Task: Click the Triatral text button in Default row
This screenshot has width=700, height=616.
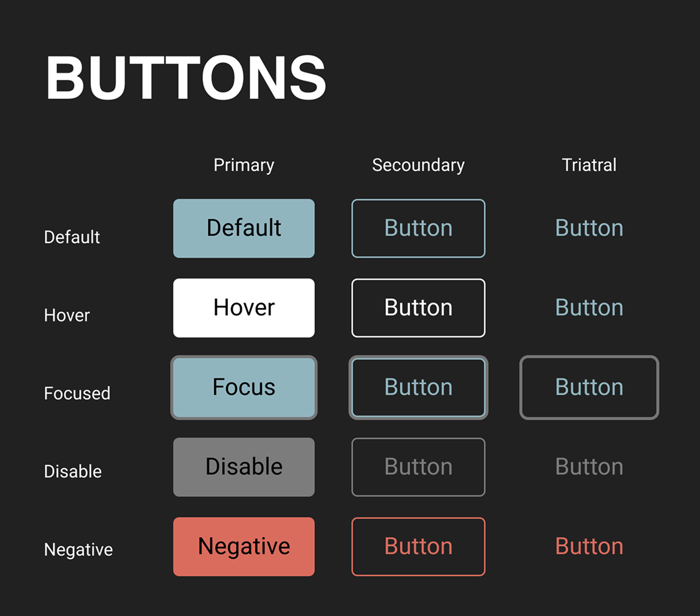Action: pyautogui.click(x=589, y=228)
